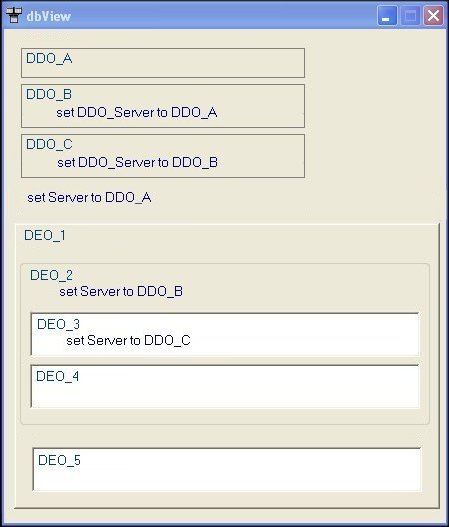Click the 'set DDO_Server to DDO_A' text
Image resolution: width=449 pixels, height=527 pixels.
coord(137,113)
